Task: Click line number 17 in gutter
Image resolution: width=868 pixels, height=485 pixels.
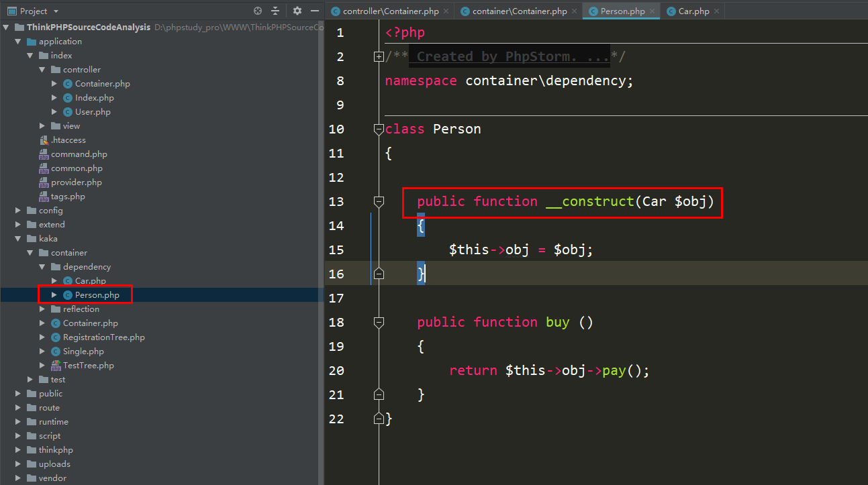Action: 336,298
